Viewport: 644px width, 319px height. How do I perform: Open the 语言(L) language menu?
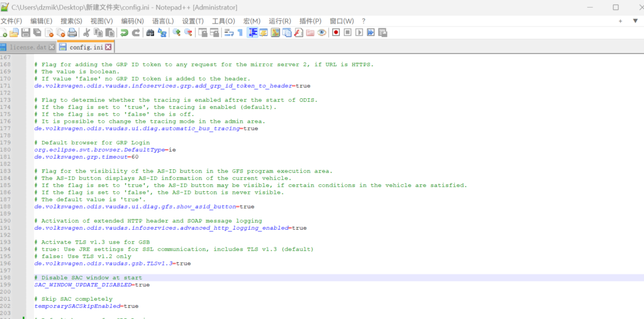coord(163,21)
